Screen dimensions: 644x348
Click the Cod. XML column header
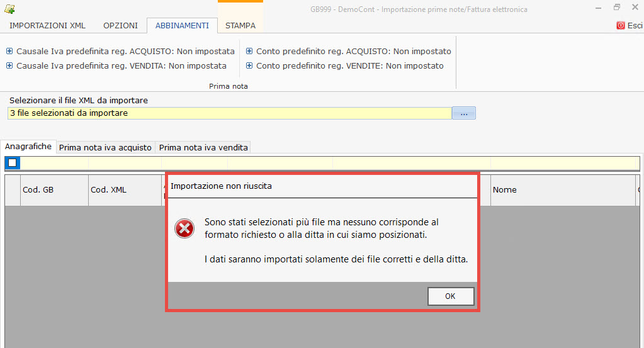click(125, 190)
